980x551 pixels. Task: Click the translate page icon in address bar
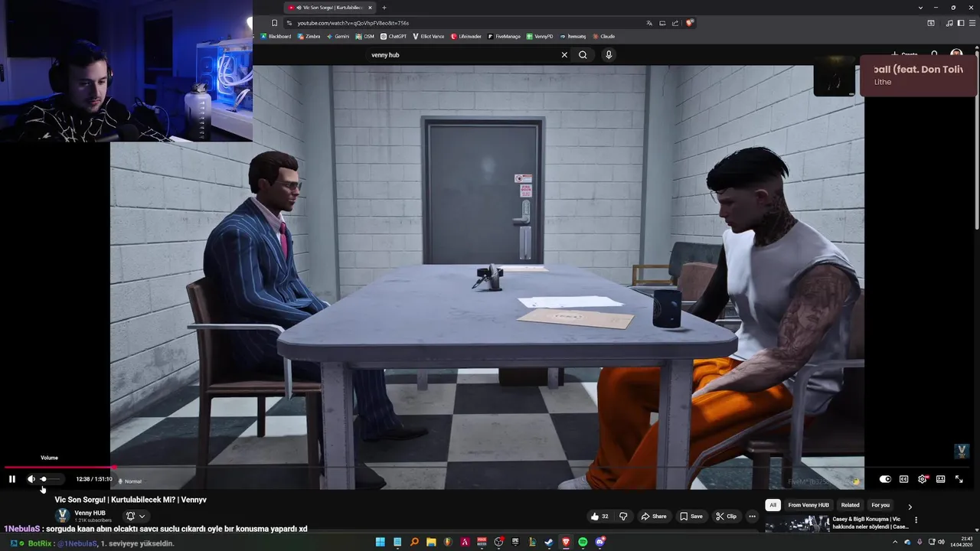(x=649, y=23)
